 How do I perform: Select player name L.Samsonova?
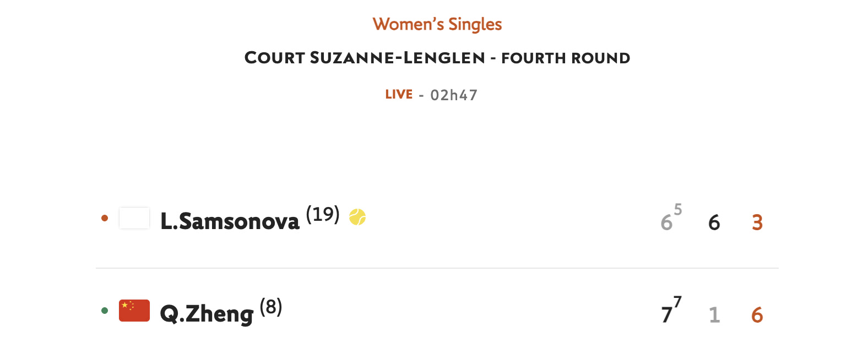(230, 221)
